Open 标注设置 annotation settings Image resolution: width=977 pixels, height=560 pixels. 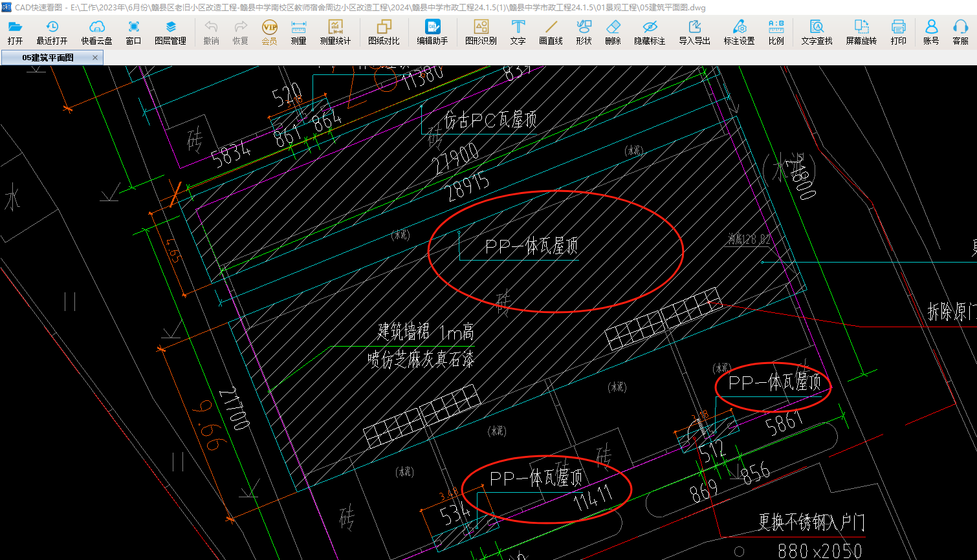tap(739, 32)
